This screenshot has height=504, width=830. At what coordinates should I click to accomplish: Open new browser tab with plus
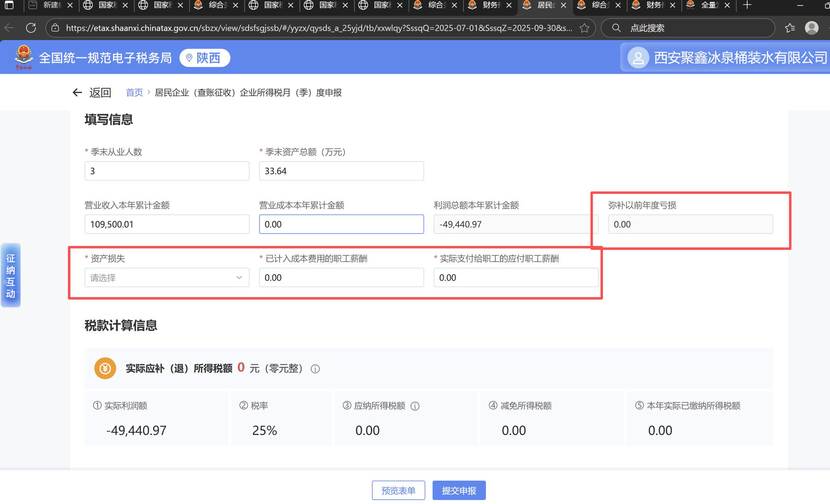pyautogui.click(x=747, y=5)
